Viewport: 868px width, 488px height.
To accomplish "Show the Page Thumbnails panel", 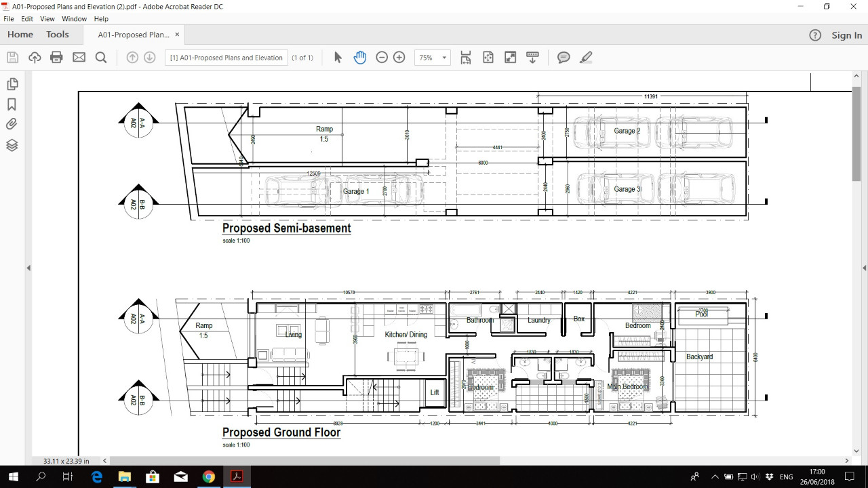I will [x=12, y=84].
